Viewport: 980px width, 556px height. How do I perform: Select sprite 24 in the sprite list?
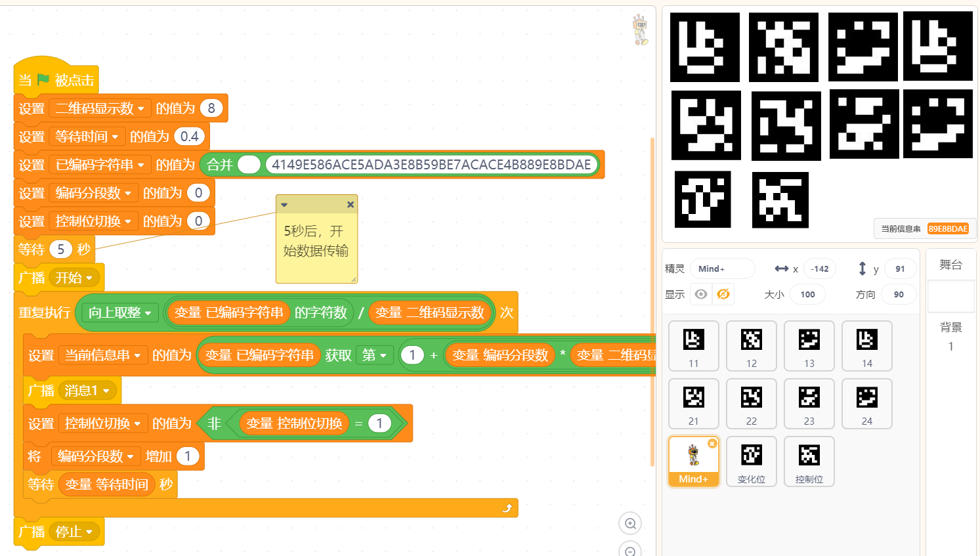point(867,404)
